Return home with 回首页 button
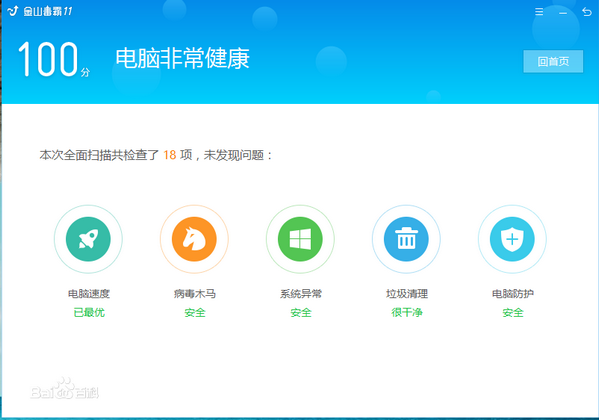The width and height of the screenshot is (599, 420). pyautogui.click(x=553, y=61)
